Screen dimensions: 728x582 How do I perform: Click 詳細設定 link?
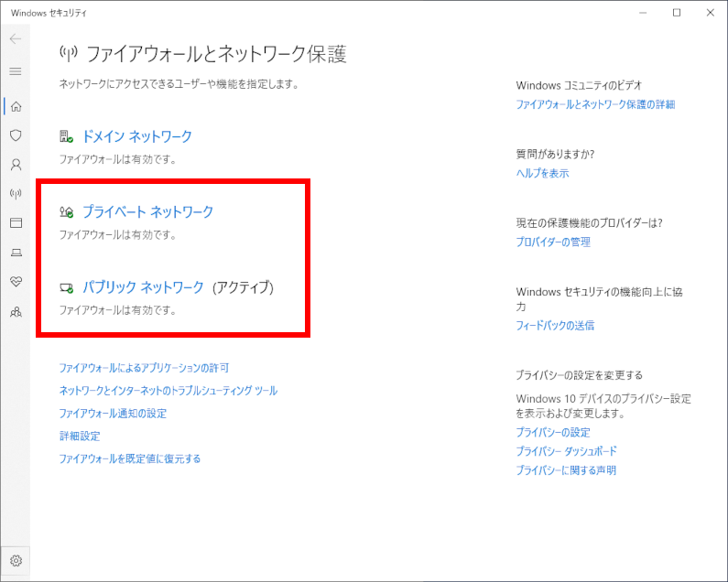pyautogui.click(x=80, y=436)
